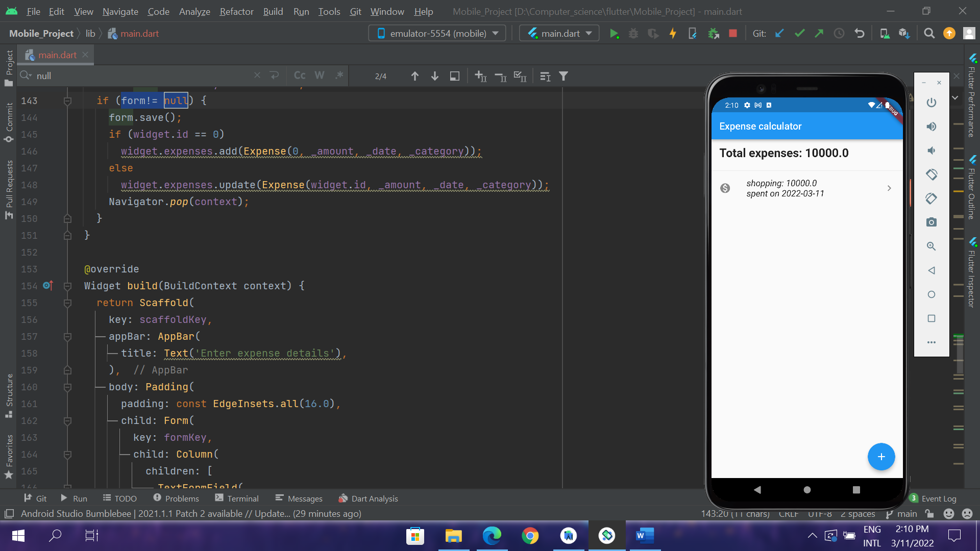The image size is (980, 551).
Task: Open the Dart Analysis tool window
Action: pyautogui.click(x=368, y=498)
